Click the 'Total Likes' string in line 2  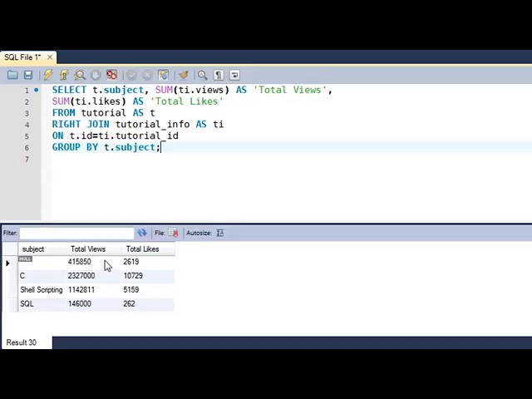click(186, 101)
